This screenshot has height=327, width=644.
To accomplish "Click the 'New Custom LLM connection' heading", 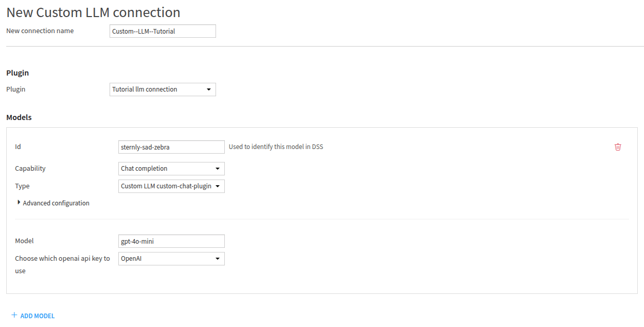I will tap(94, 12).
